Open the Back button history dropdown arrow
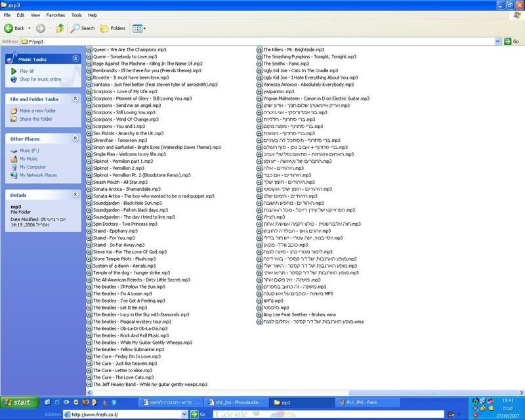Image resolution: width=525 pixels, height=420 pixels. point(29,28)
